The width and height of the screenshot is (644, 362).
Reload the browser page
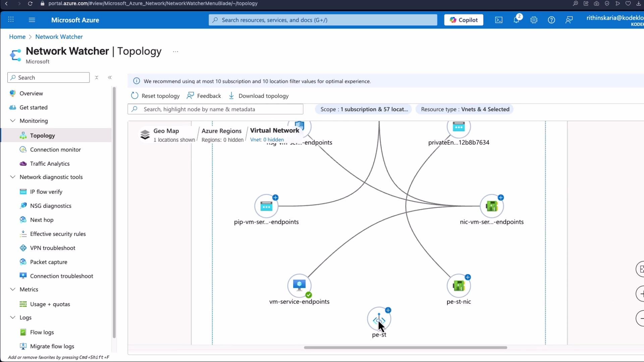point(30,4)
